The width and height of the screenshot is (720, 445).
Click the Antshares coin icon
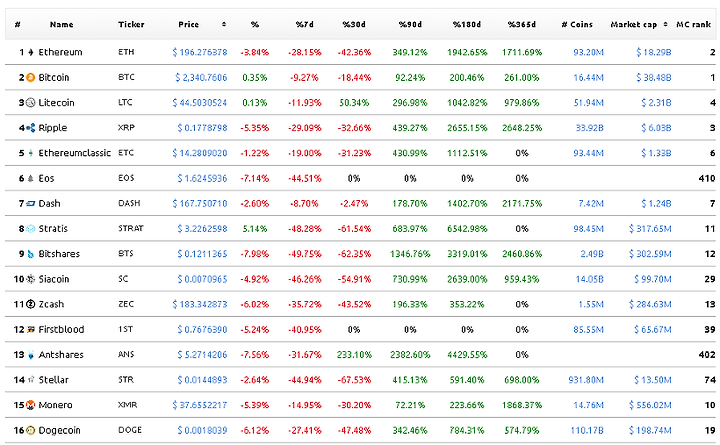pos(30,355)
